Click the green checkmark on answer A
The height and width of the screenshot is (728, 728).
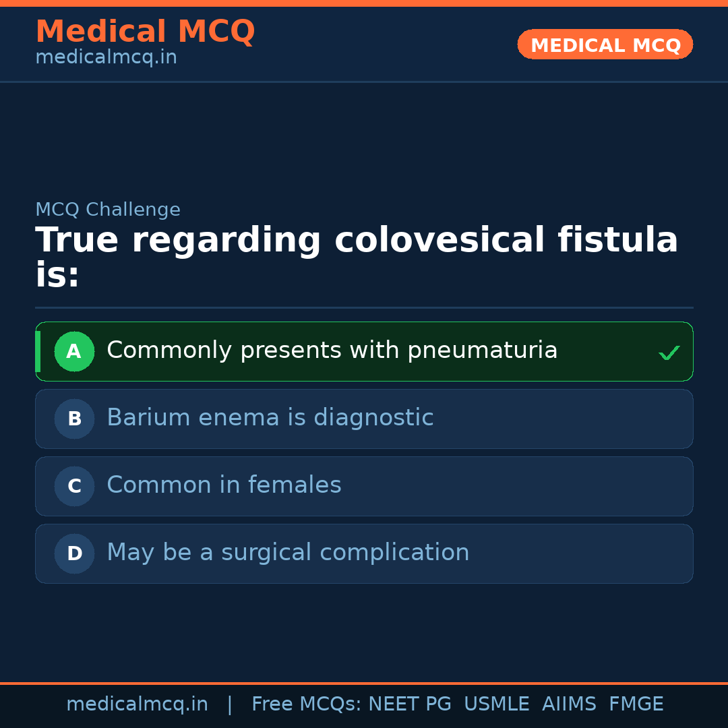point(669,353)
